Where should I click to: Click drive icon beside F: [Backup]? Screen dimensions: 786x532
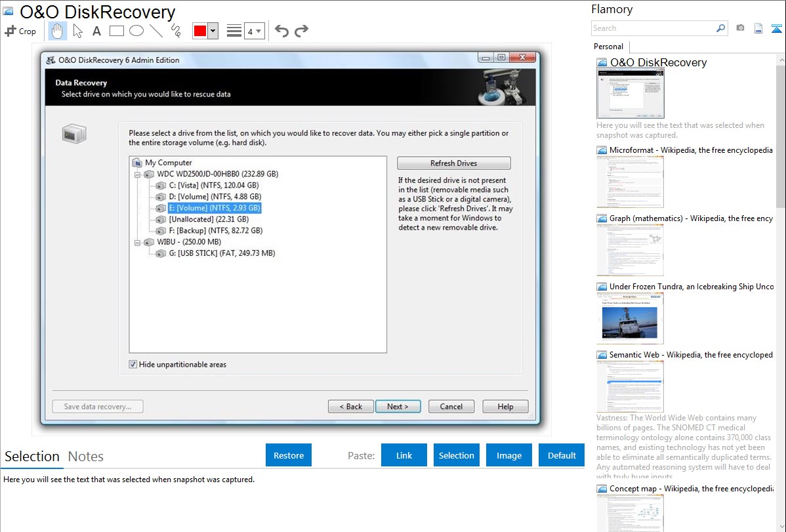[161, 231]
